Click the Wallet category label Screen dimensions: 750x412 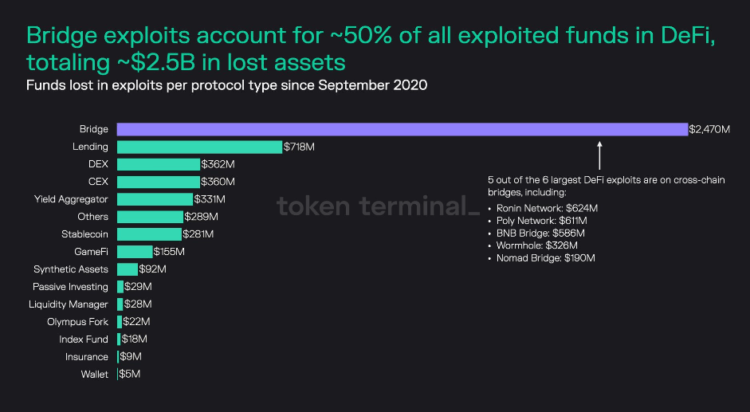click(x=95, y=374)
